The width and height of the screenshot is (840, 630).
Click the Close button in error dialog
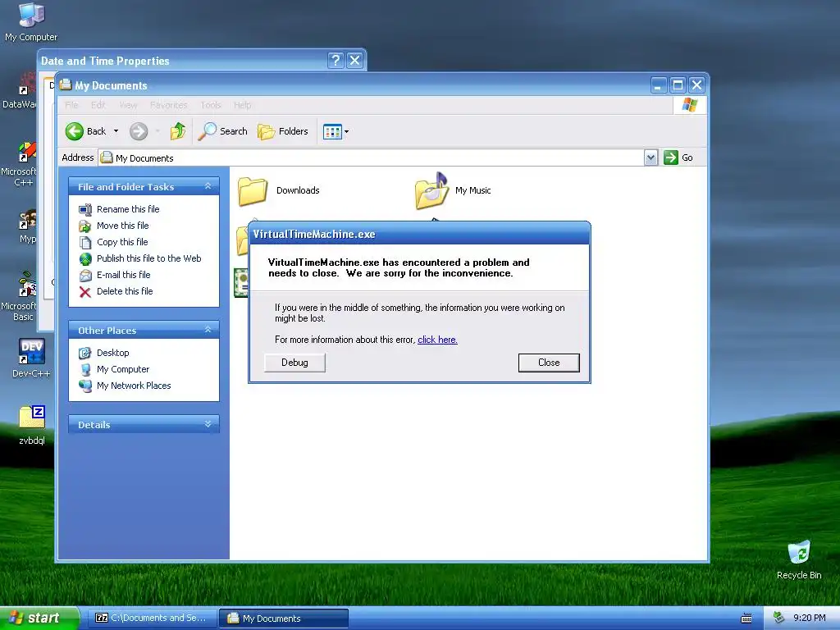pos(549,363)
